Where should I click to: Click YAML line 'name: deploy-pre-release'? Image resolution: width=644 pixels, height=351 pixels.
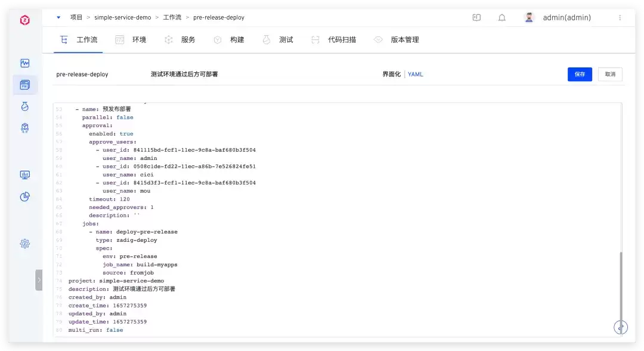[134, 232]
